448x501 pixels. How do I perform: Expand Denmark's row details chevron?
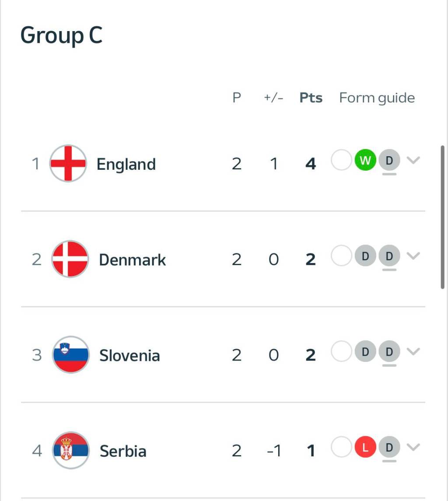point(413,256)
